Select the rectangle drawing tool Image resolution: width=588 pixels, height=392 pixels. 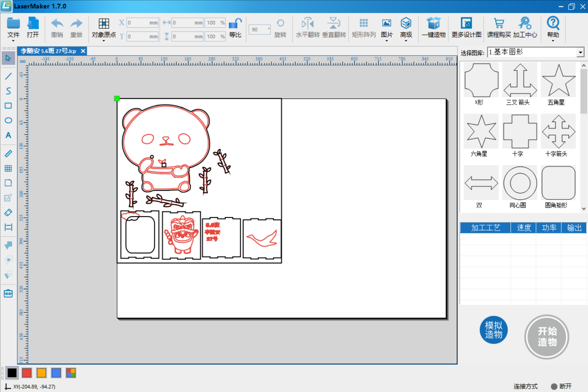click(x=8, y=106)
